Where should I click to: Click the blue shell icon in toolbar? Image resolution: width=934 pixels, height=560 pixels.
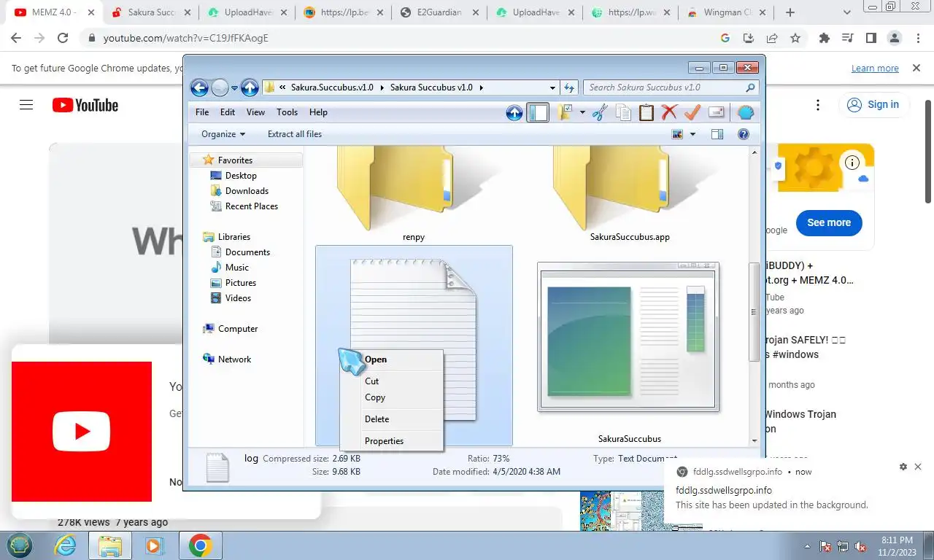(745, 112)
